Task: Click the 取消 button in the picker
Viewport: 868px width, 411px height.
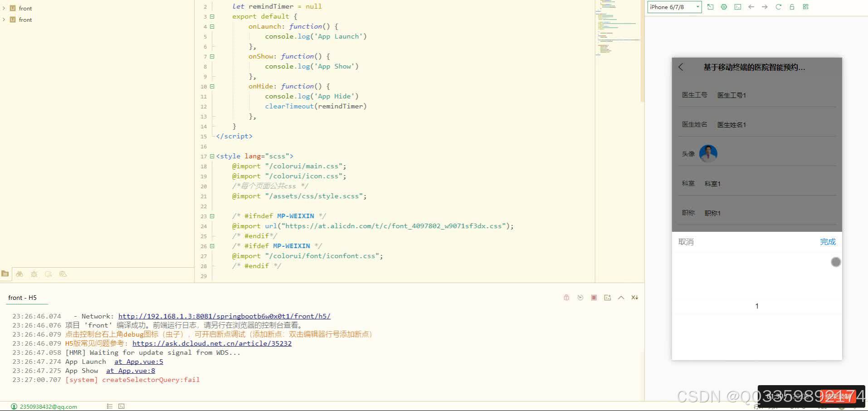Action: click(x=686, y=242)
